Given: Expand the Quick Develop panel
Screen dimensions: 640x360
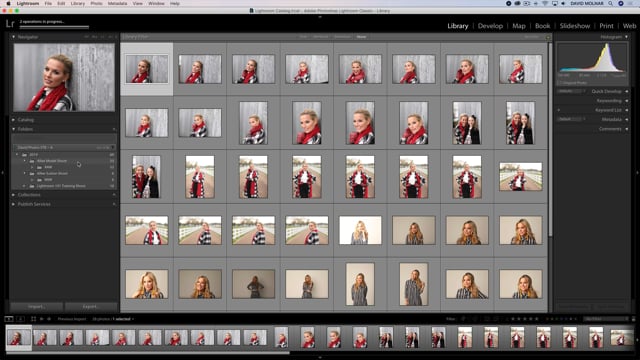Looking at the screenshot, I should pyautogui.click(x=627, y=91).
